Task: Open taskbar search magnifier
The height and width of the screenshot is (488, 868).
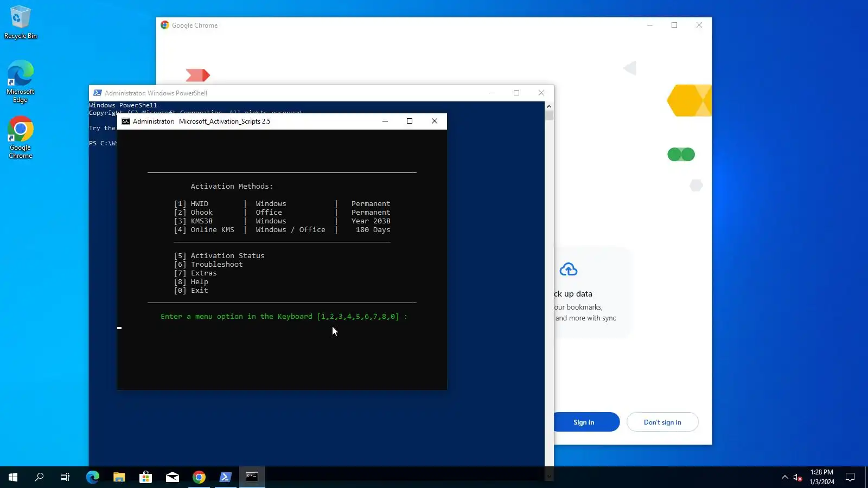Action: pos(39,477)
